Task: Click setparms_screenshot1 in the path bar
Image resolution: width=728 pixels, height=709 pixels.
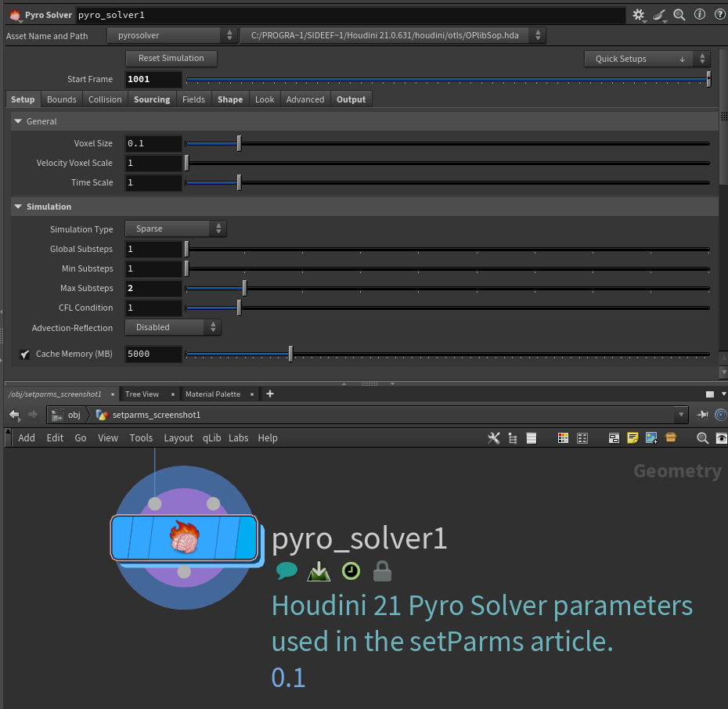Action: point(157,415)
